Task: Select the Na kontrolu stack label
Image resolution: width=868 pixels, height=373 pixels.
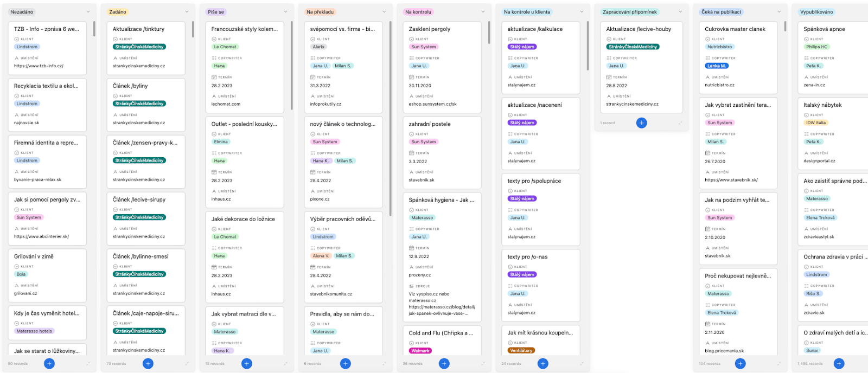Action: click(x=418, y=12)
